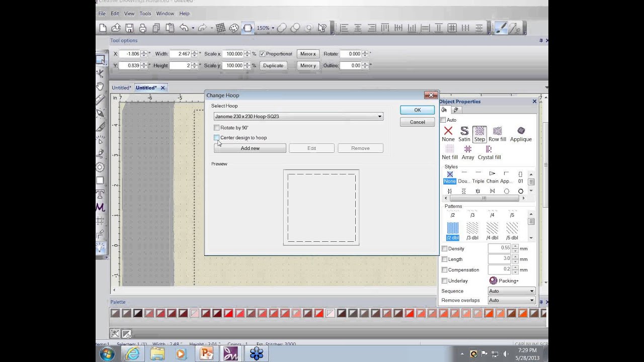
Task: Choose the Step fill type
Action: [479, 134]
